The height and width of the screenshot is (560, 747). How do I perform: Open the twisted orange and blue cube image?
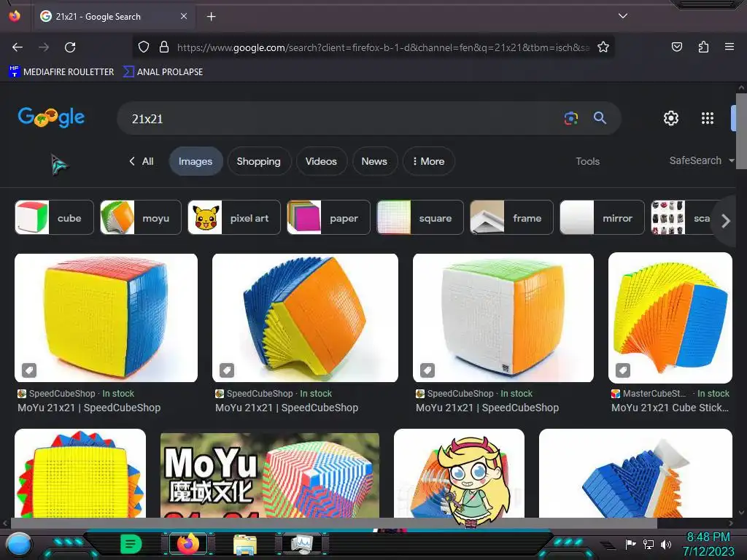click(x=305, y=318)
